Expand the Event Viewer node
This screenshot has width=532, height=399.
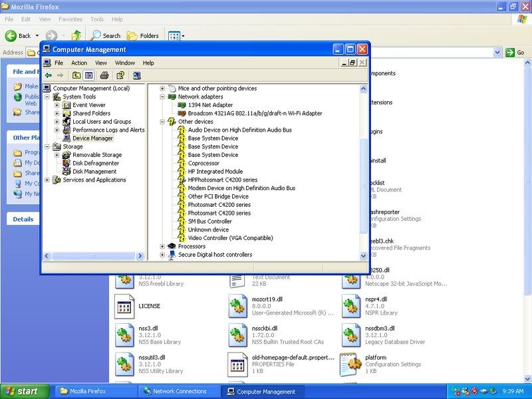57,105
